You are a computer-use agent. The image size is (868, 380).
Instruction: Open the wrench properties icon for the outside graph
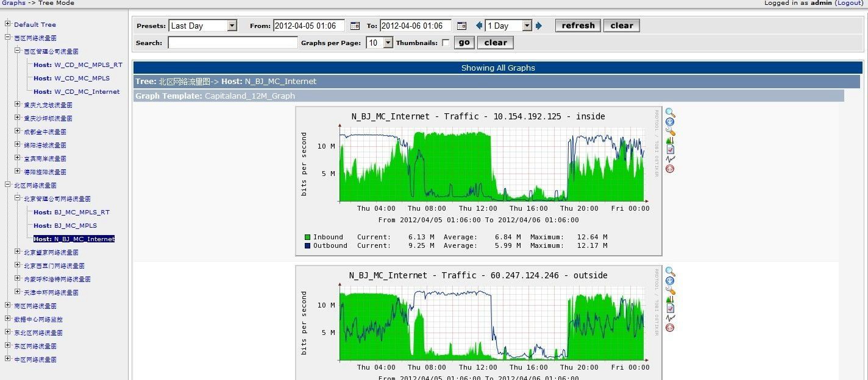[x=670, y=290]
